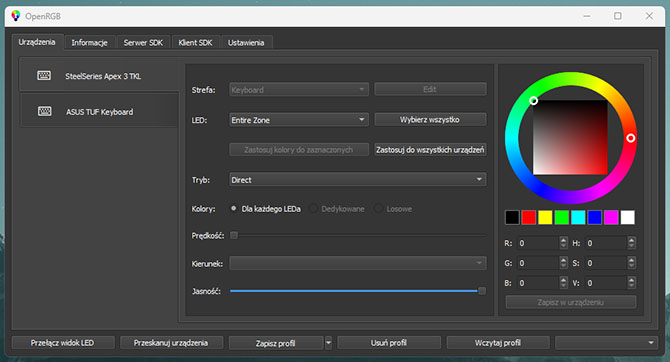Maximize the OpenRGB window
Viewport: 670px width, 362px height.
(618, 16)
